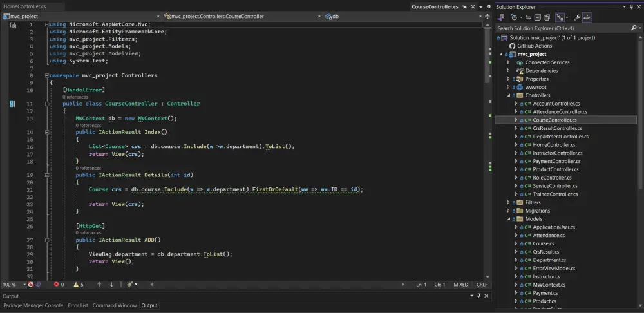The width and height of the screenshot is (644, 313).
Task: Collapse the Controllers folder node
Action: click(x=509, y=95)
